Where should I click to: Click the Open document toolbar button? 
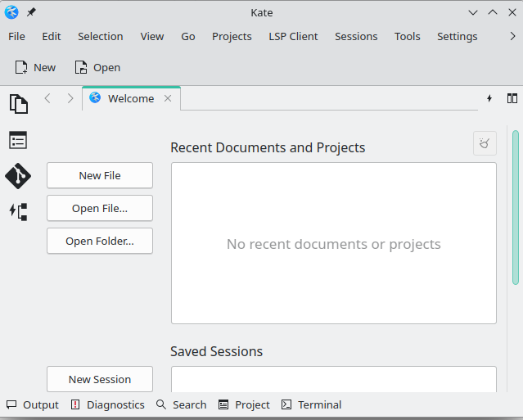(x=97, y=67)
